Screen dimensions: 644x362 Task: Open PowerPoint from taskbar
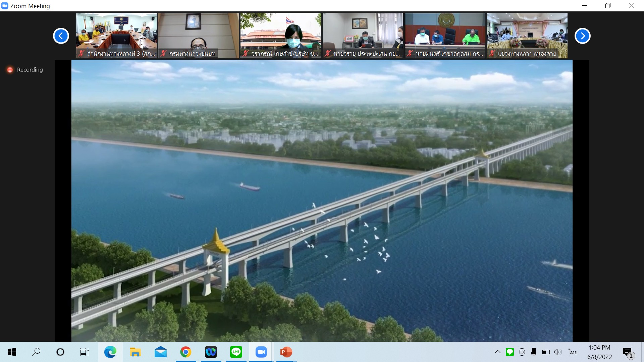click(x=286, y=352)
